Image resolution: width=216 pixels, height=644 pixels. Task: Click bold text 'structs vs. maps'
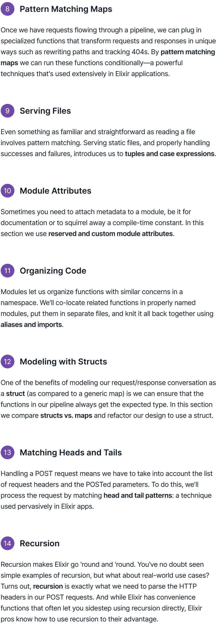(66, 416)
